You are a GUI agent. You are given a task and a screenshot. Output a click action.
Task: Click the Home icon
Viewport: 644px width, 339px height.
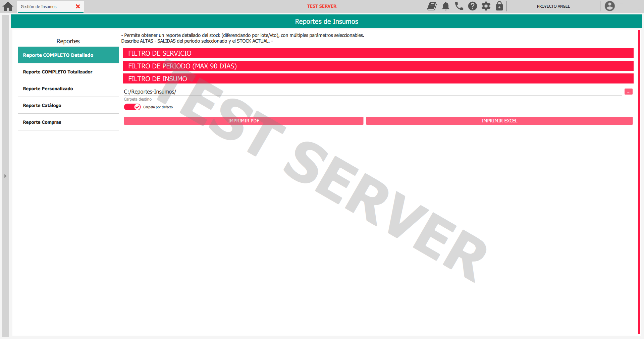8,6
